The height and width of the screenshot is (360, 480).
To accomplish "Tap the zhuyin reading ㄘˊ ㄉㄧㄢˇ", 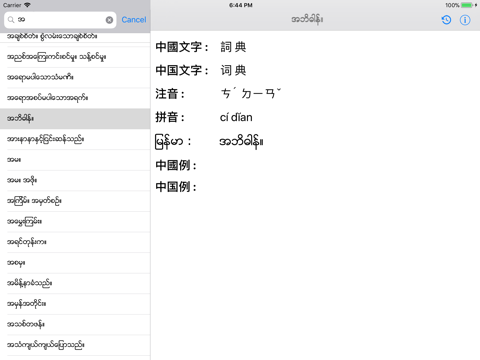I will 251,93.
